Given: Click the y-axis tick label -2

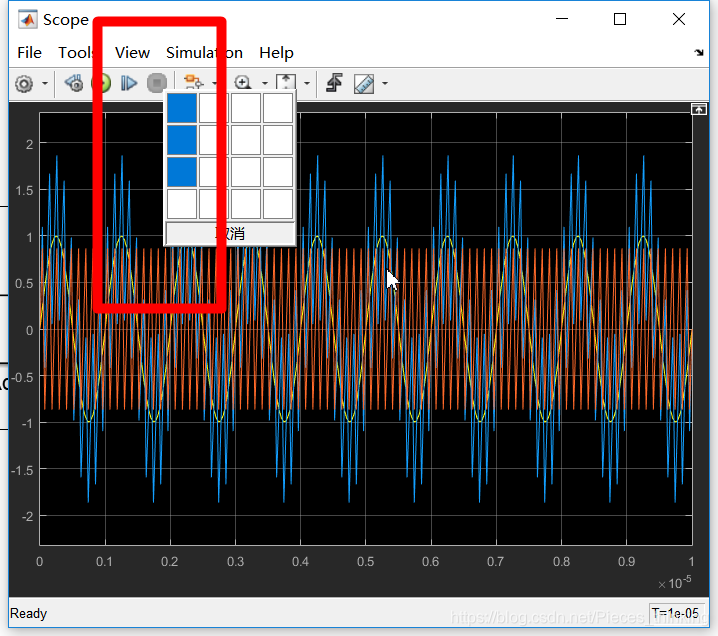Looking at the screenshot, I should tap(27, 517).
